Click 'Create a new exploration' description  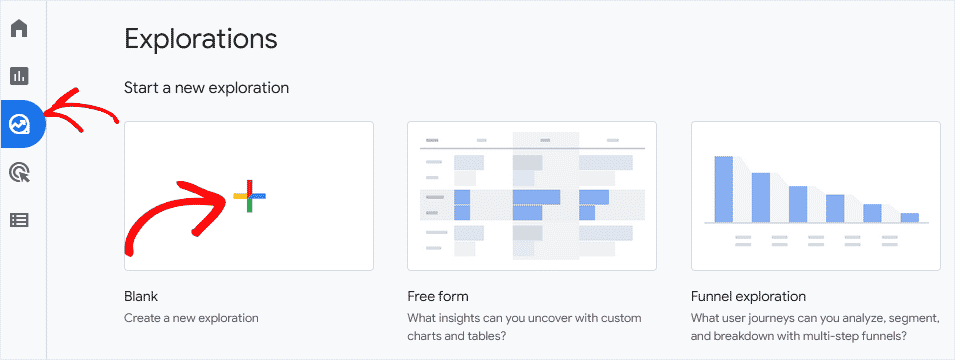(x=191, y=318)
